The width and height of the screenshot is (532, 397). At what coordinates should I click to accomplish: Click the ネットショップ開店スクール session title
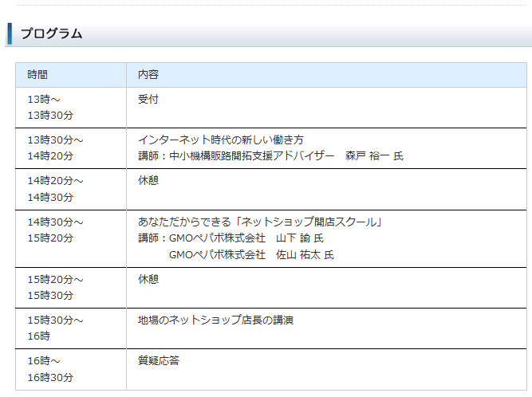pyautogui.click(x=260, y=222)
